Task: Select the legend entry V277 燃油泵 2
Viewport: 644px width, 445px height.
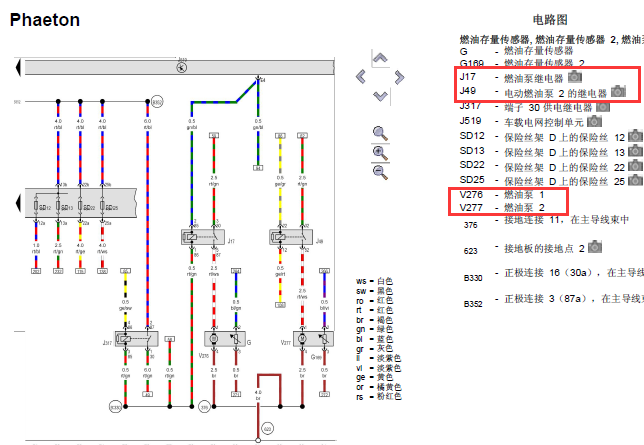Action: pyautogui.click(x=502, y=208)
